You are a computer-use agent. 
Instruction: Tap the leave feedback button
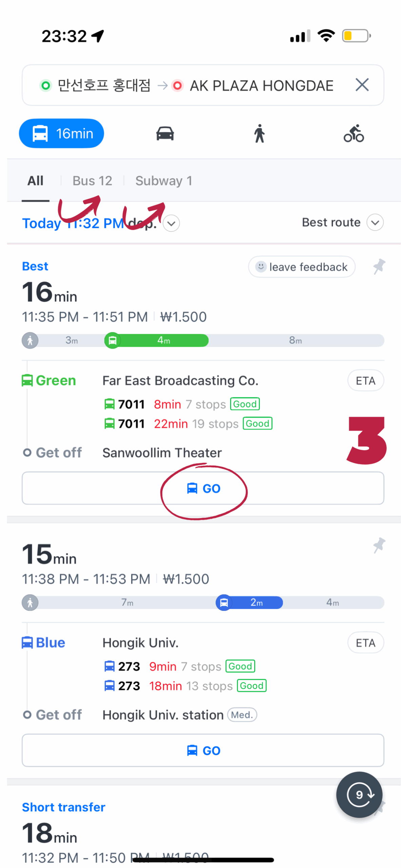click(x=301, y=267)
